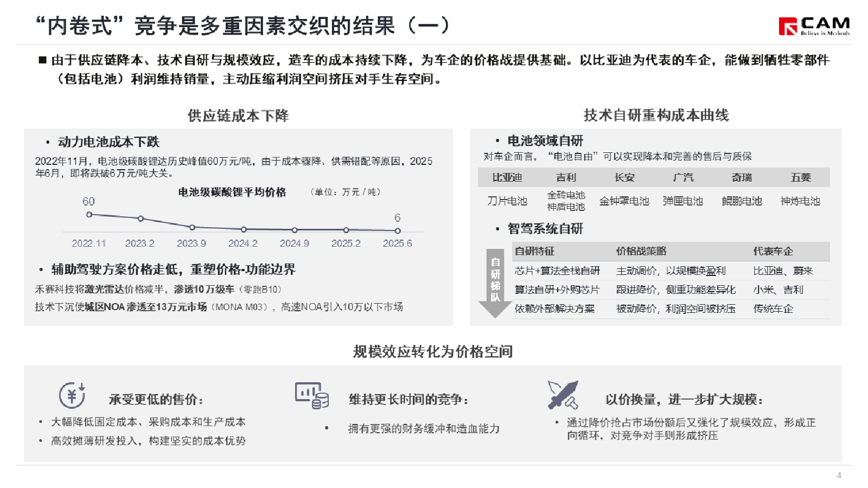Click the heading 规模效应转化为价格空间

coord(433,351)
